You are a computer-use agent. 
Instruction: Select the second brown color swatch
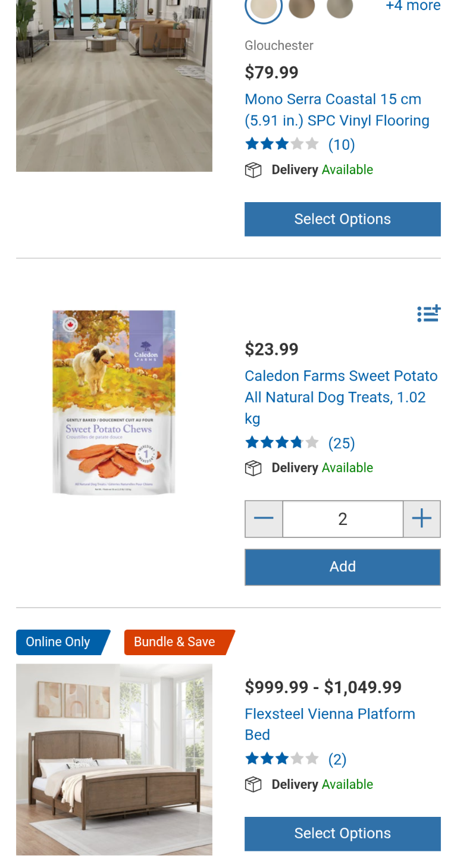(x=302, y=7)
